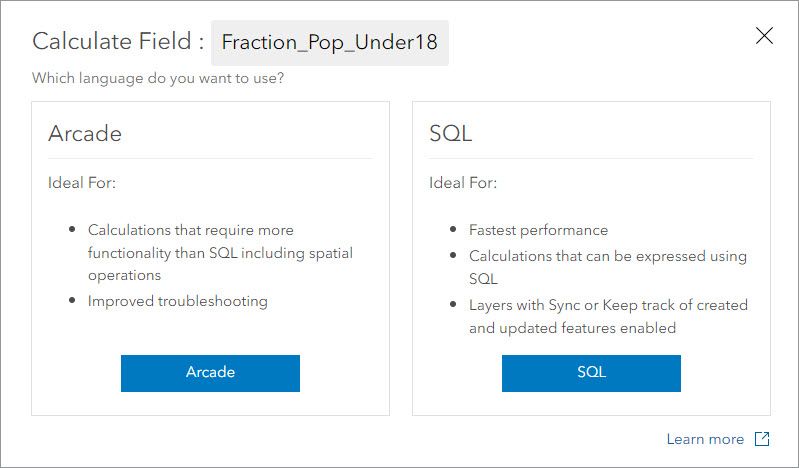Click the spatial operations bullet under Arcade
Image resolution: width=799 pixels, height=468 pixels.
point(220,252)
